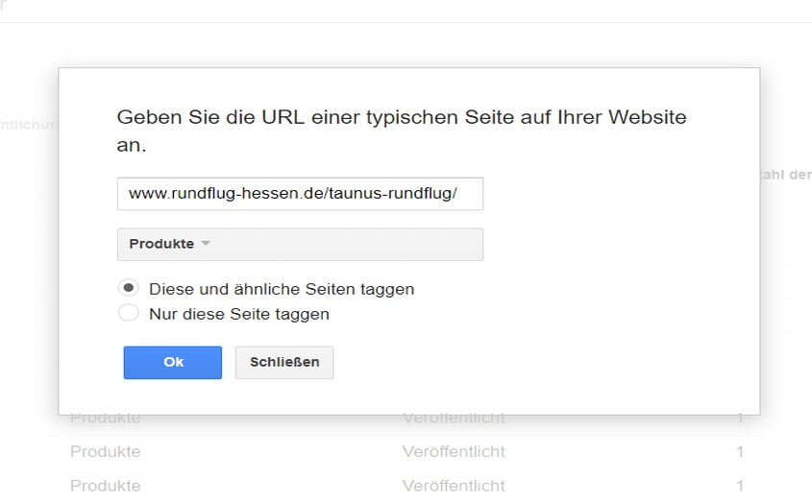Click the count 1 in the second-to-last row
The width and height of the screenshot is (812, 504).
tap(740, 451)
